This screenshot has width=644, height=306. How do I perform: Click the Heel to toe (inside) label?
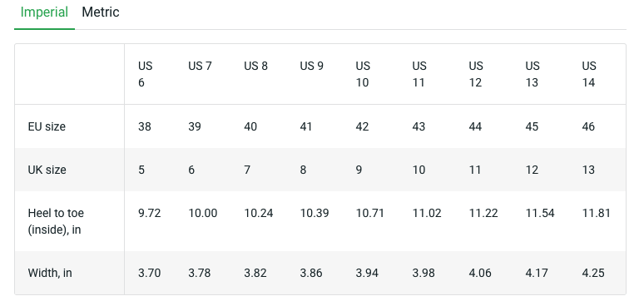point(56,221)
